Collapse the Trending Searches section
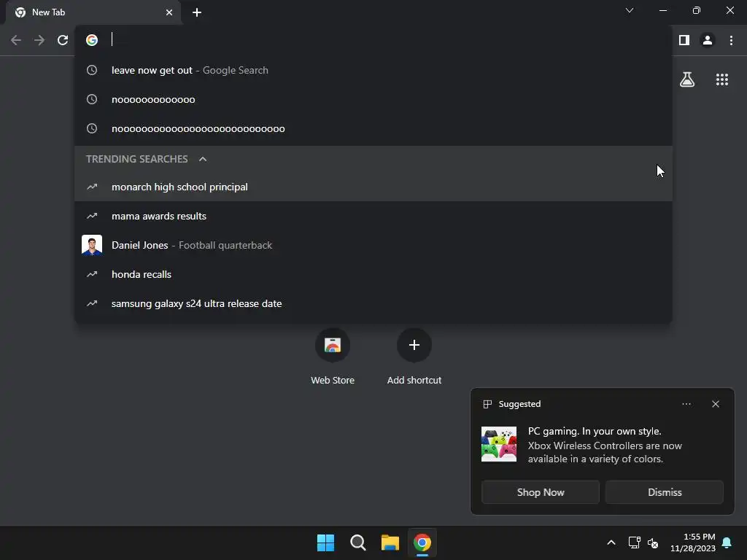Screen dimensions: 747x560 coord(203,159)
